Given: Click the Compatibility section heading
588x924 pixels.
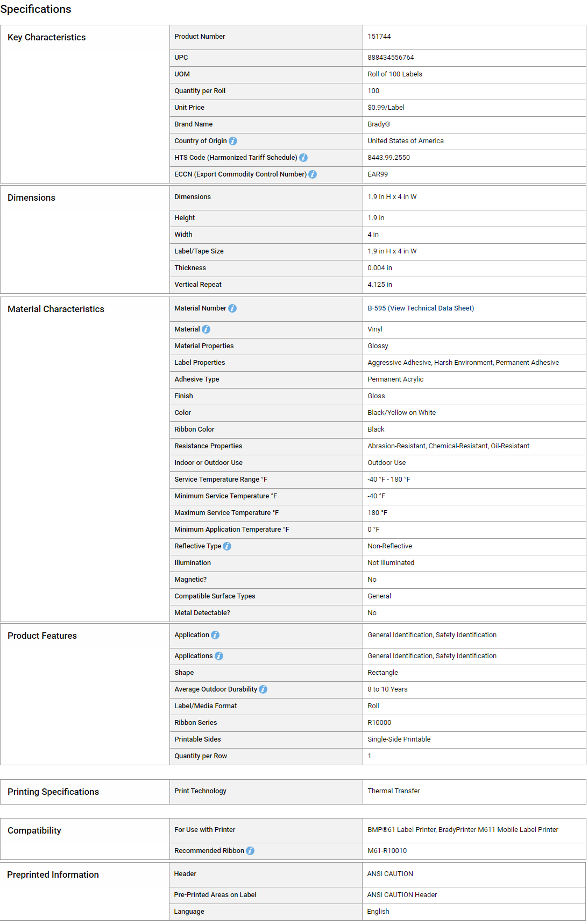Looking at the screenshot, I should tap(34, 830).
